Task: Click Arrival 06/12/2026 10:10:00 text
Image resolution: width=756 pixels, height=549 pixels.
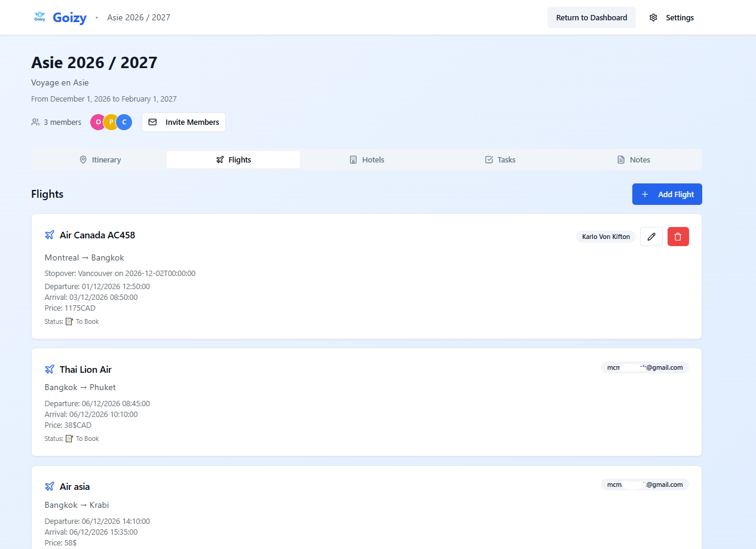Action: (x=91, y=415)
